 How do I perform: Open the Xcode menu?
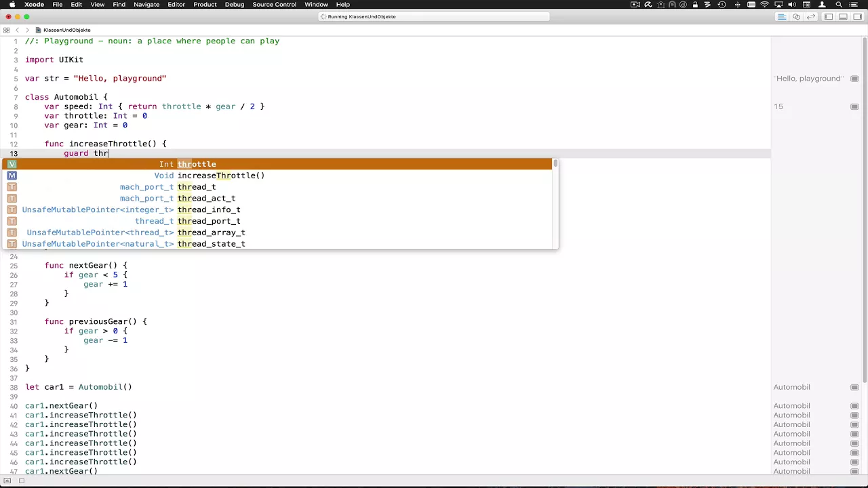34,5
